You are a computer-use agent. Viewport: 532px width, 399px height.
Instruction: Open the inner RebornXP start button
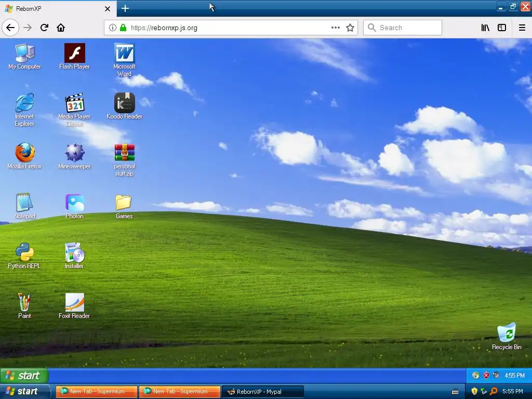point(24,376)
